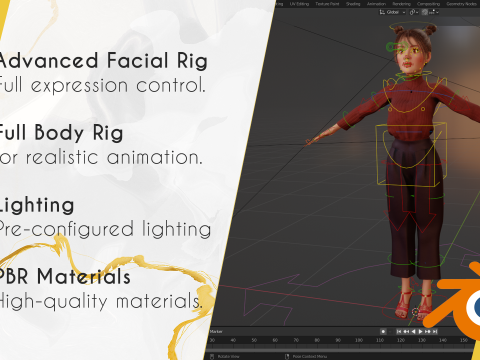Select the Shading workspace tab
Image resolution: width=480 pixels, height=360 pixels.
click(353, 4)
